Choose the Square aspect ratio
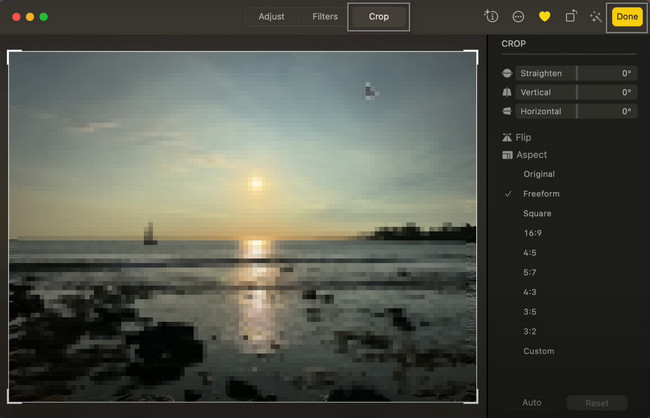The width and height of the screenshot is (650, 418). [x=537, y=214]
